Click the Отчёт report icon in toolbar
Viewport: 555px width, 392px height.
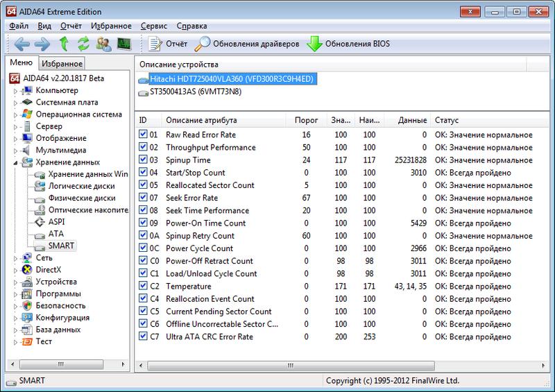click(x=155, y=44)
